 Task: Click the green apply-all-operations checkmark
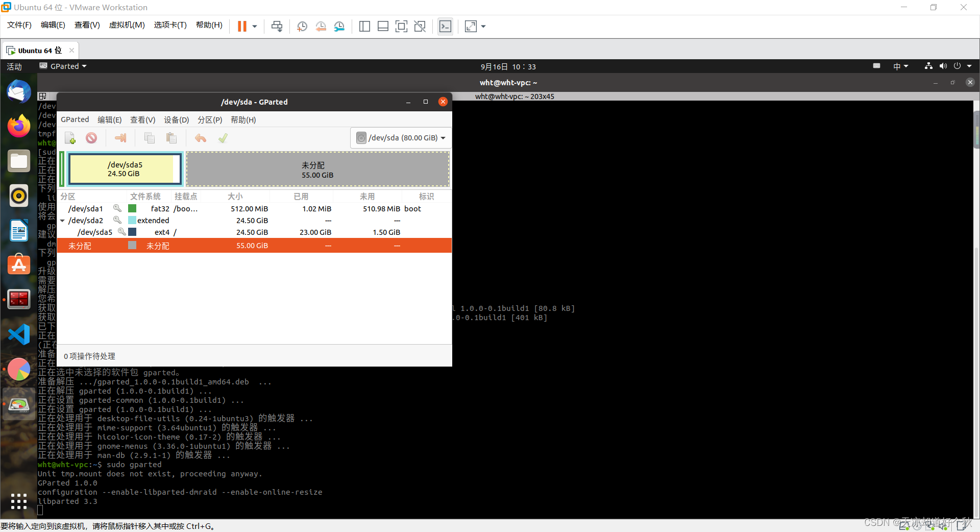[x=223, y=138]
